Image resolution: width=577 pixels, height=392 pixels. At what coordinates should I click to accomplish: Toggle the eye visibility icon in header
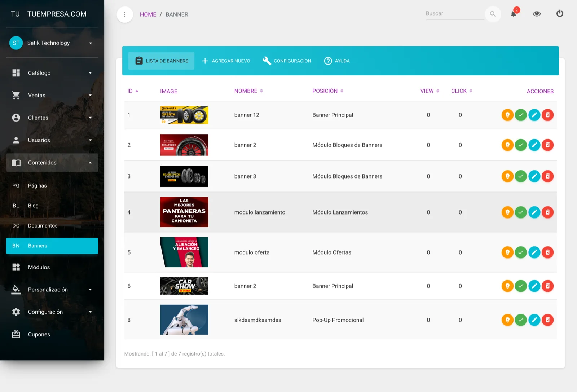pos(537,14)
